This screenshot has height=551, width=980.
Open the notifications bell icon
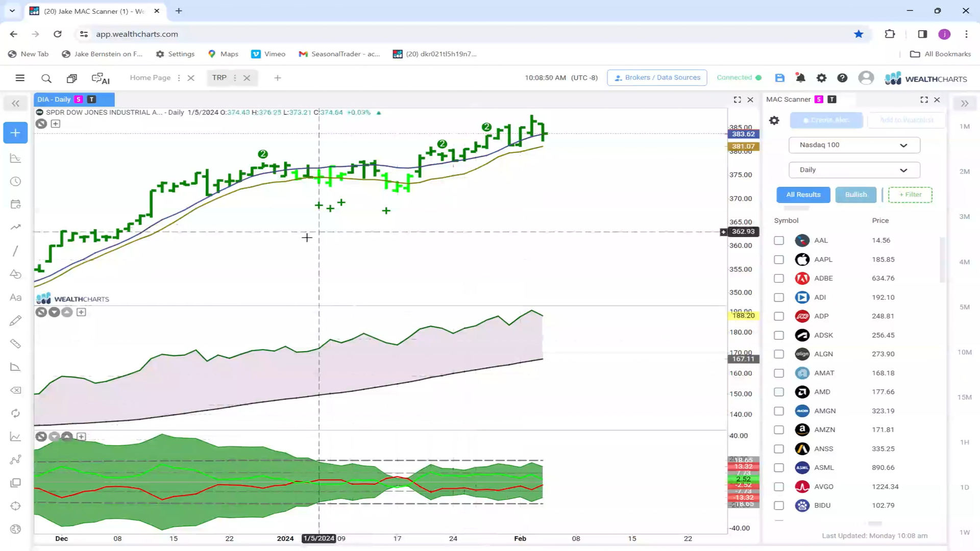(800, 78)
